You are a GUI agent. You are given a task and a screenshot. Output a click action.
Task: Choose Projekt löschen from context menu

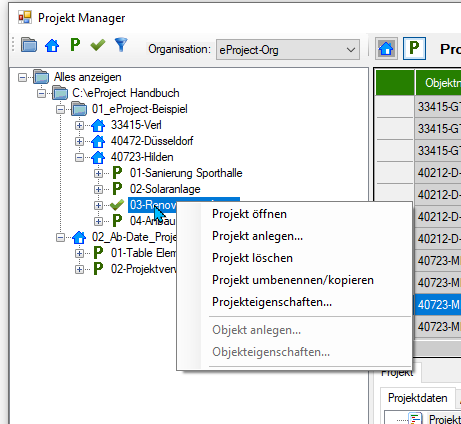point(294,258)
